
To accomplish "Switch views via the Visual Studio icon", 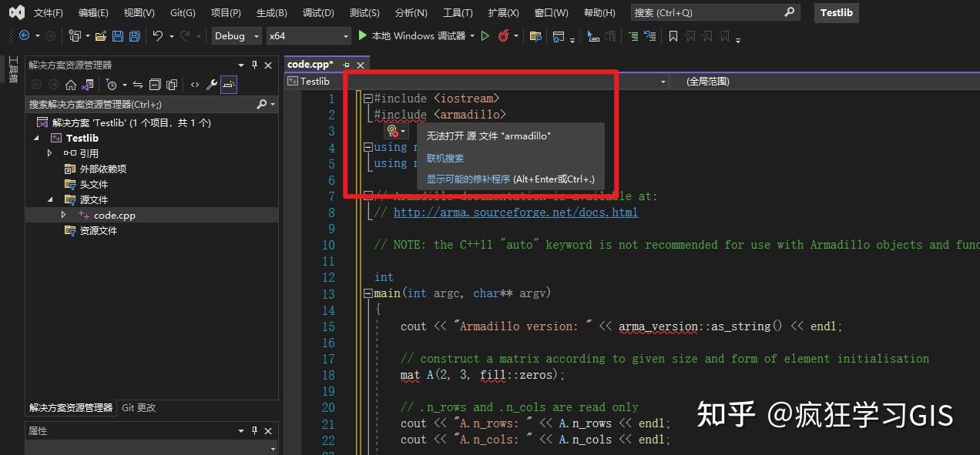I will 88,85.
